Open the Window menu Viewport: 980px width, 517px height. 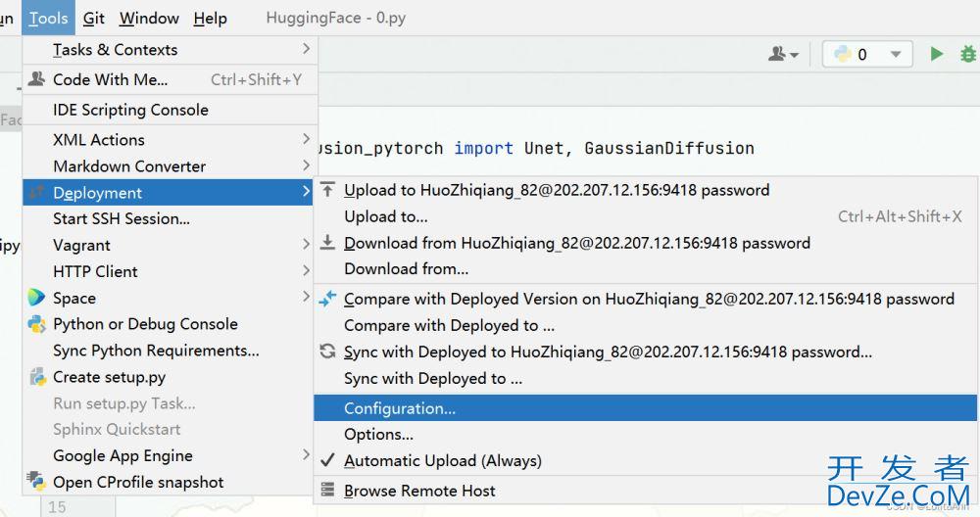pyautogui.click(x=149, y=18)
